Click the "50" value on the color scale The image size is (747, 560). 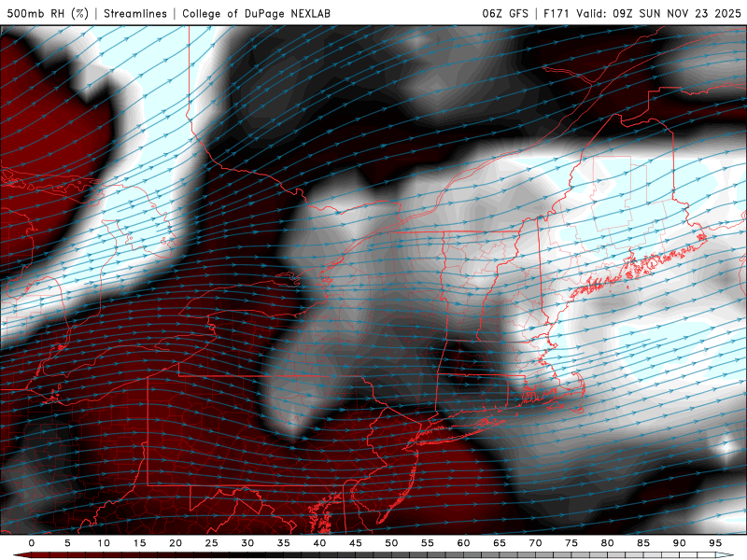pos(391,543)
